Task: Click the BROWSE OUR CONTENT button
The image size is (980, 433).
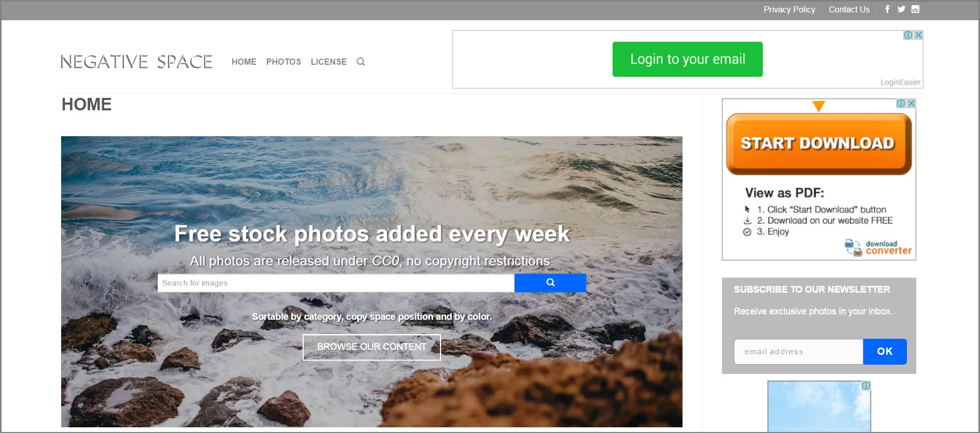Action: point(372,347)
